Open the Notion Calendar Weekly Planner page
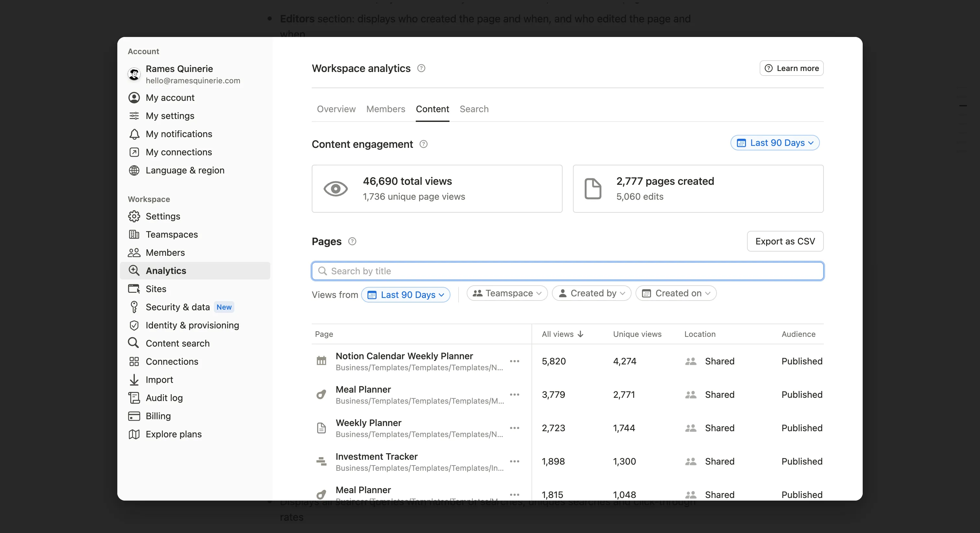 pos(404,356)
